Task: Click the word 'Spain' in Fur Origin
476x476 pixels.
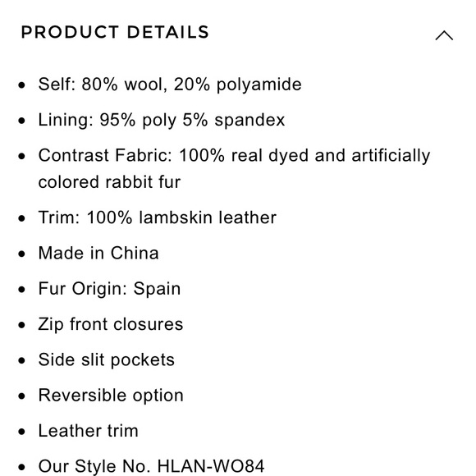Action: coord(157,289)
